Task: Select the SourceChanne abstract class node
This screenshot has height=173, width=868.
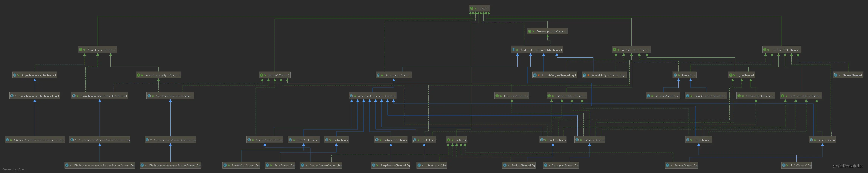Action: (x=822, y=140)
